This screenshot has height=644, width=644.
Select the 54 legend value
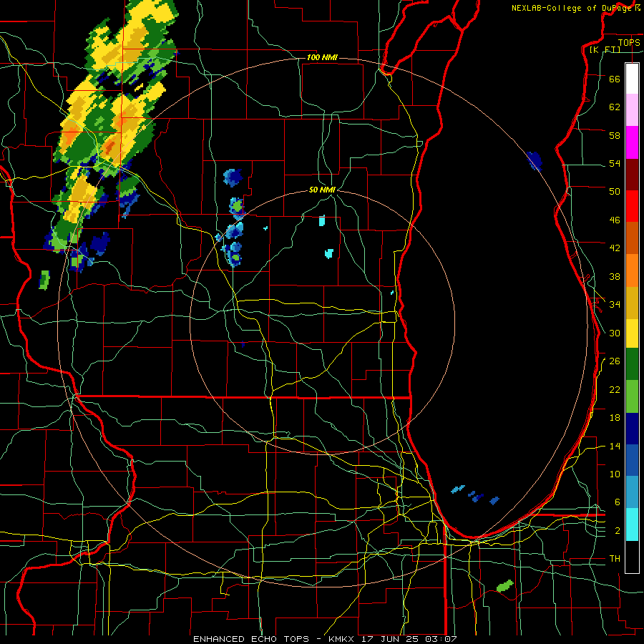pyautogui.click(x=615, y=163)
